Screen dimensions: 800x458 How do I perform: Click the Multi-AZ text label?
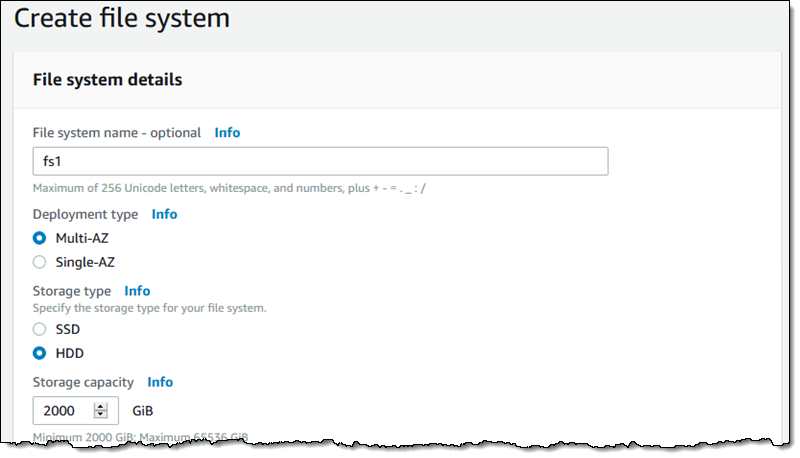82,238
